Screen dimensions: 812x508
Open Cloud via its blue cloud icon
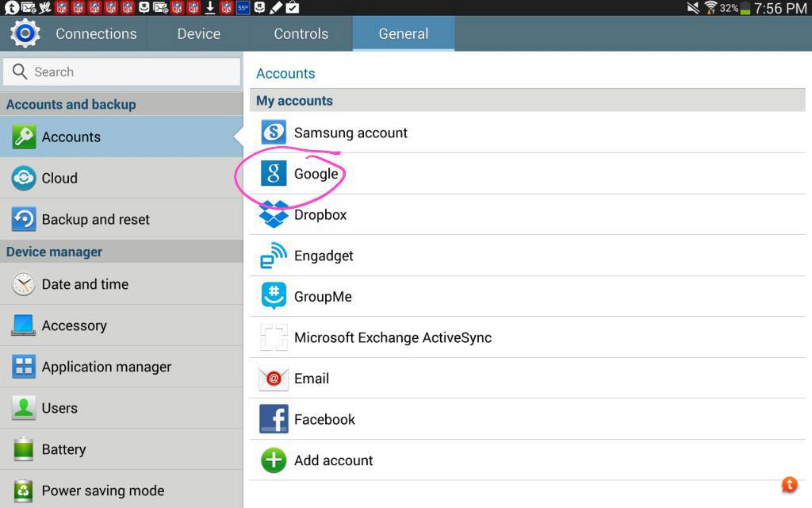point(24,178)
